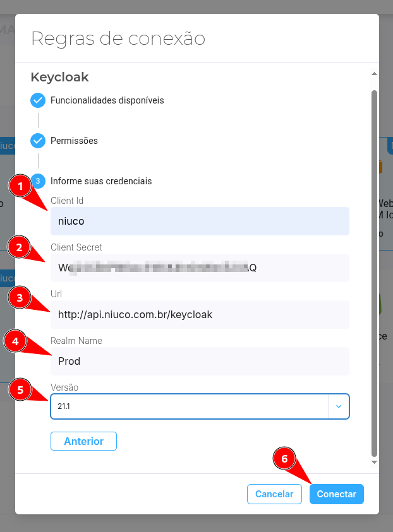
Task: Focus the Client Id field containing niuco
Action: tap(200, 222)
